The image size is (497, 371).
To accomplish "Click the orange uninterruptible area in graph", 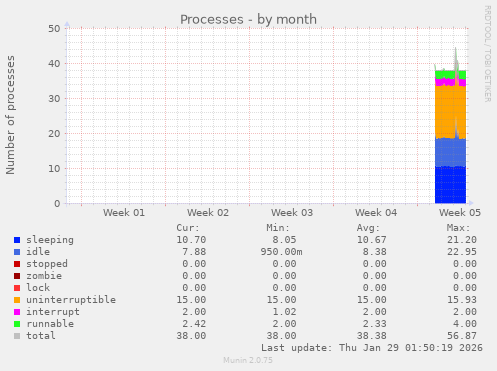I will point(450,112).
